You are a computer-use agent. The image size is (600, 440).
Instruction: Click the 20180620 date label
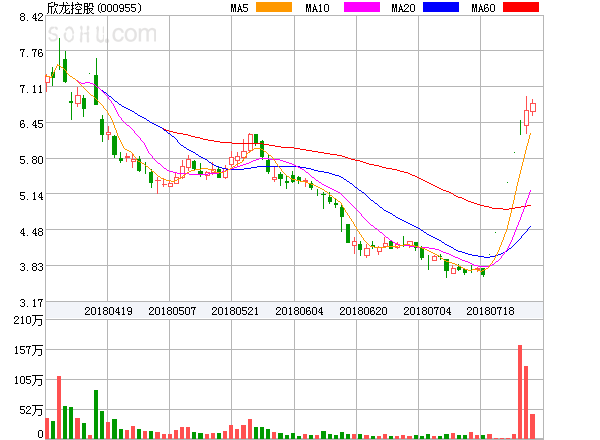(x=363, y=311)
